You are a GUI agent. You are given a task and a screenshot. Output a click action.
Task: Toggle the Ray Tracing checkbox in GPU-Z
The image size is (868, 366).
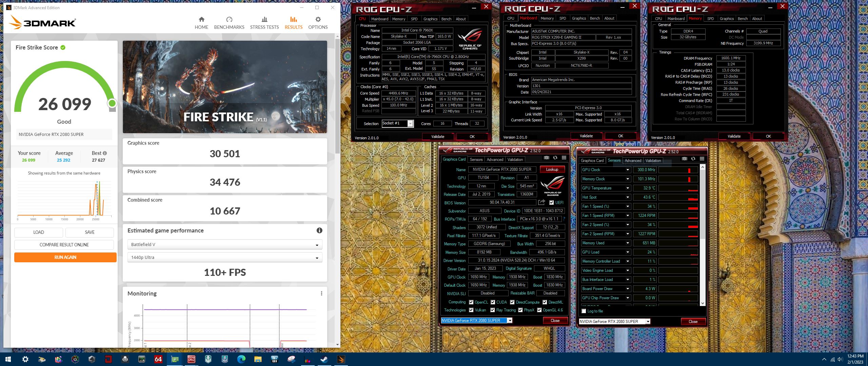[x=492, y=310]
